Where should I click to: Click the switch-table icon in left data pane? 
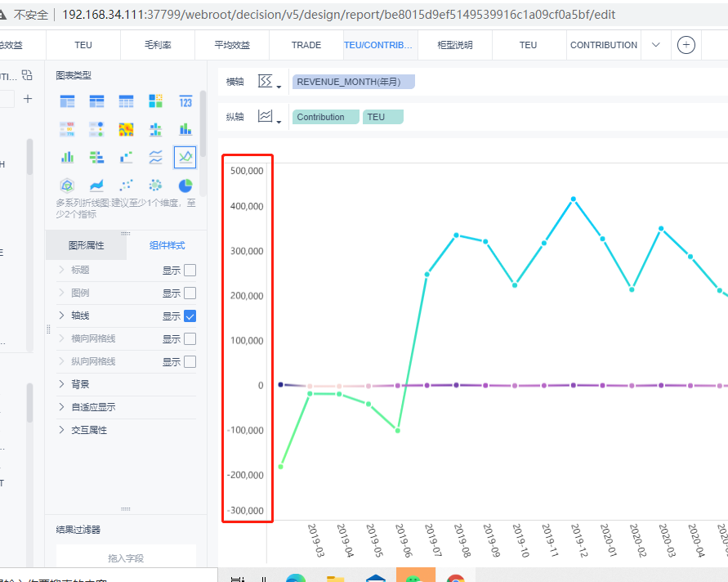click(28, 75)
